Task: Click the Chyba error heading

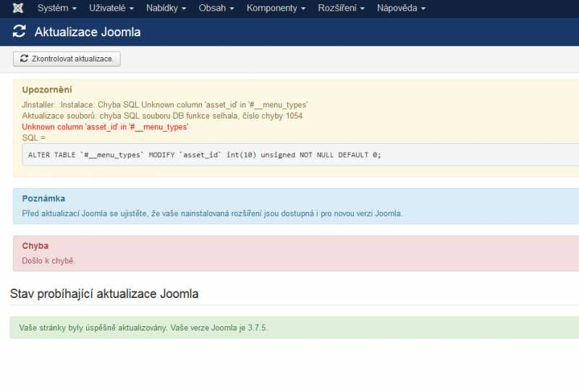Action: coord(35,246)
